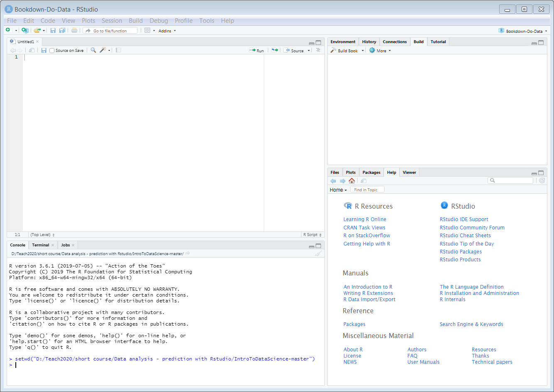Click the Print current file icon
The image size is (554, 392).
click(x=74, y=30)
